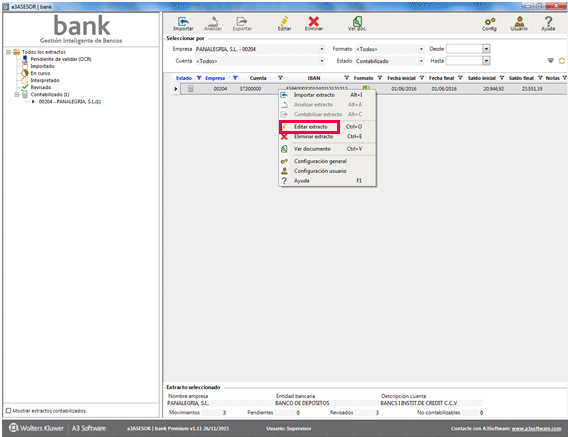
Task: Click the Desde date input field
Action: 464,49
